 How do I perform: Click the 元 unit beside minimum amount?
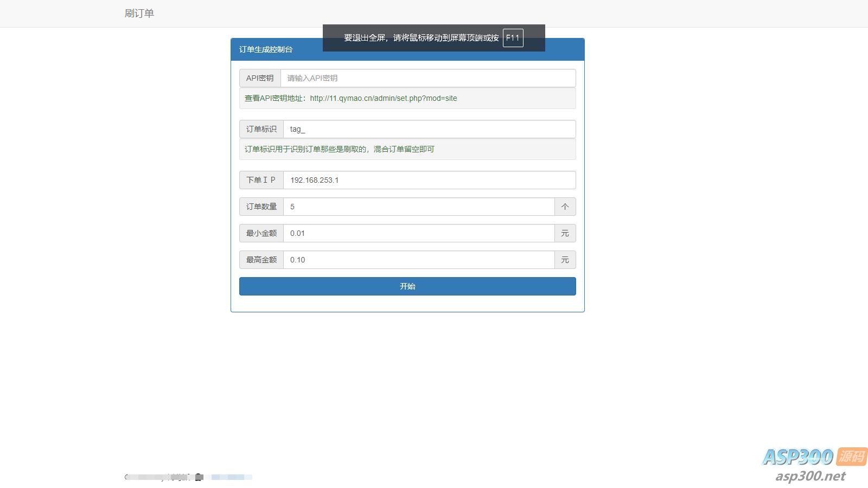click(565, 233)
